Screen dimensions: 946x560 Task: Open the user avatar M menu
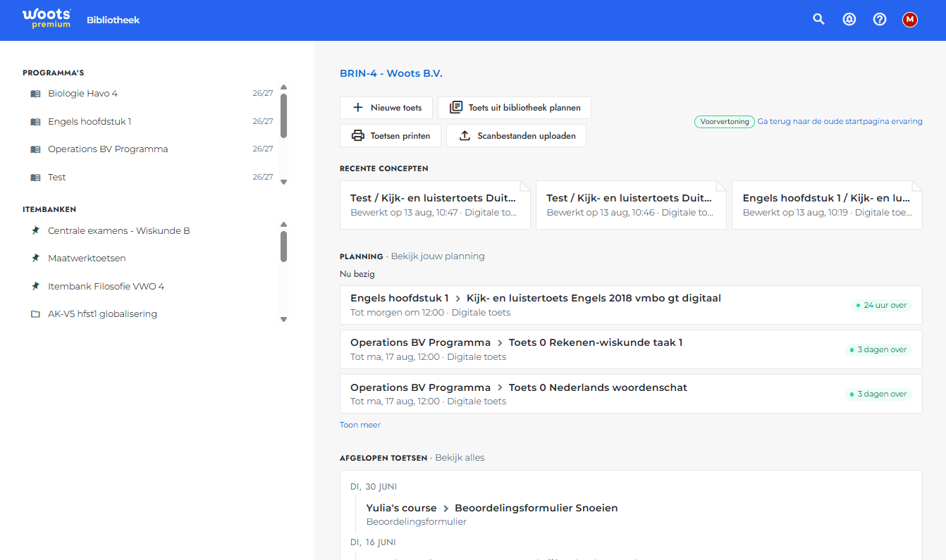pyautogui.click(x=910, y=20)
